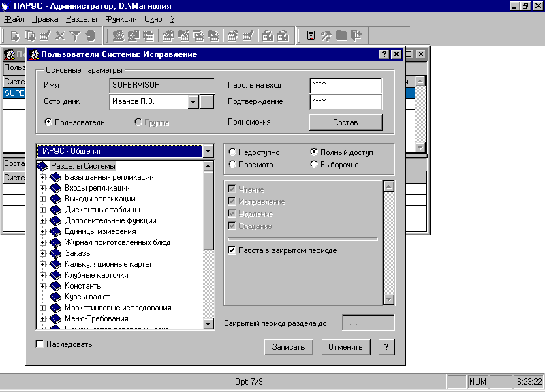This screenshot has height=392, width=545.
Task: Click the X delete icon in the toolbar
Action: point(60,36)
